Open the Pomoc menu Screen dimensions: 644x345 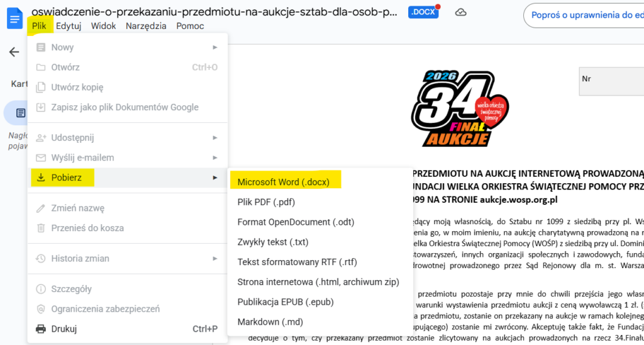[190, 26]
